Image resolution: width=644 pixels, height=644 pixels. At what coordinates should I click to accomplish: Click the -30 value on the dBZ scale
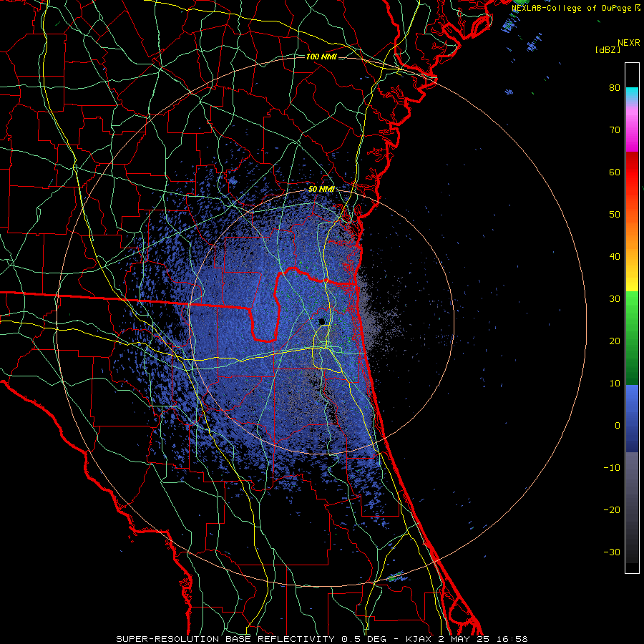(612, 552)
